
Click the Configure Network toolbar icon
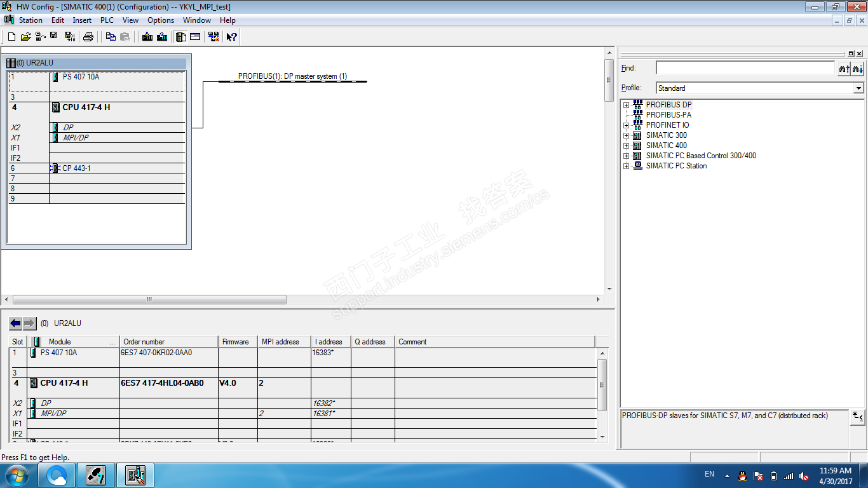pyautogui.click(x=214, y=37)
